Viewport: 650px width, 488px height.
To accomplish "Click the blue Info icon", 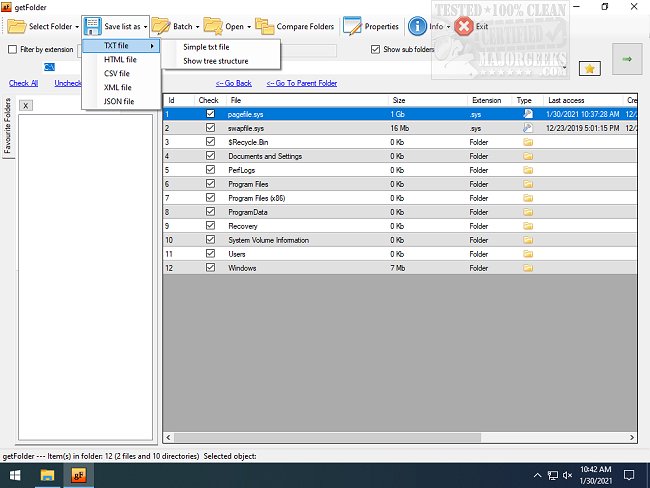I will point(417,26).
